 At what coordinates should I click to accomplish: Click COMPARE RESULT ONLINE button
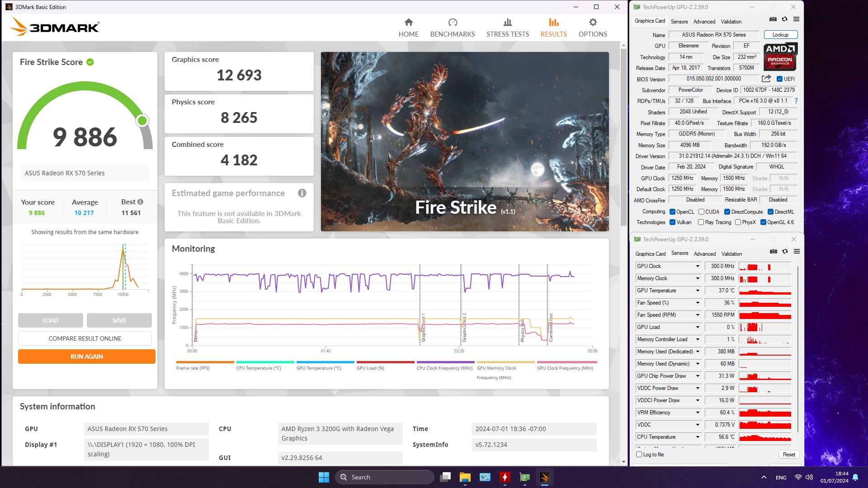click(x=85, y=338)
